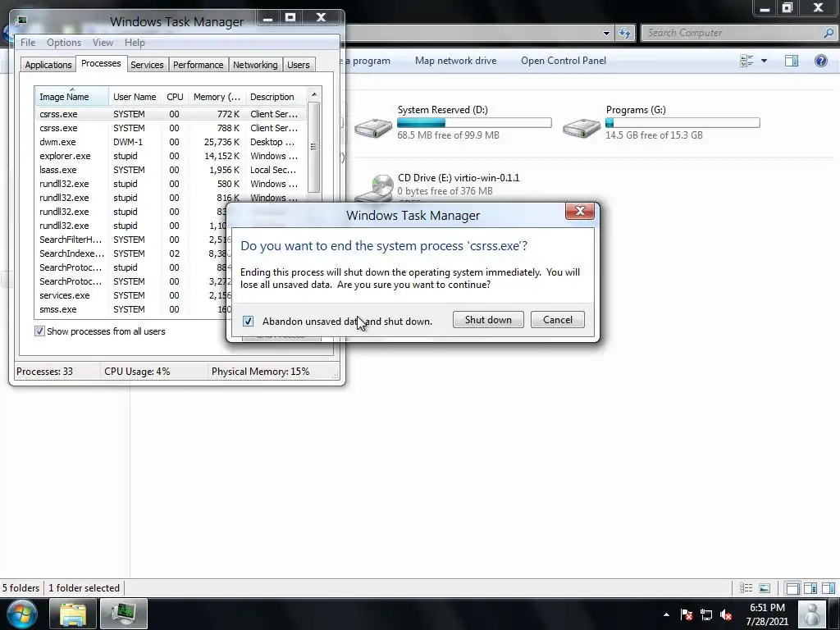The height and width of the screenshot is (630, 840).
Task: Click user avatar at taskbar corner
Action: coord(812,614)
